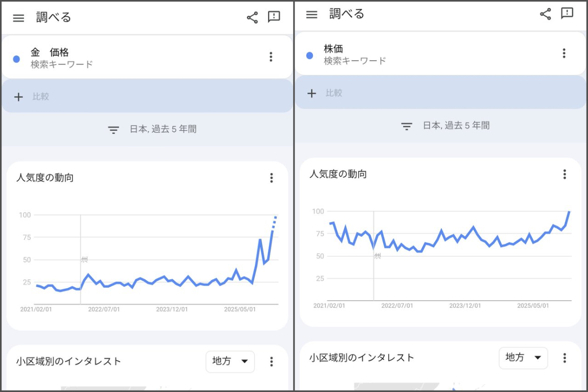Tap share icon above the 株価 keyword
Image resolution: width=588 pixels, height=392 pixels.
pos(545,14)
